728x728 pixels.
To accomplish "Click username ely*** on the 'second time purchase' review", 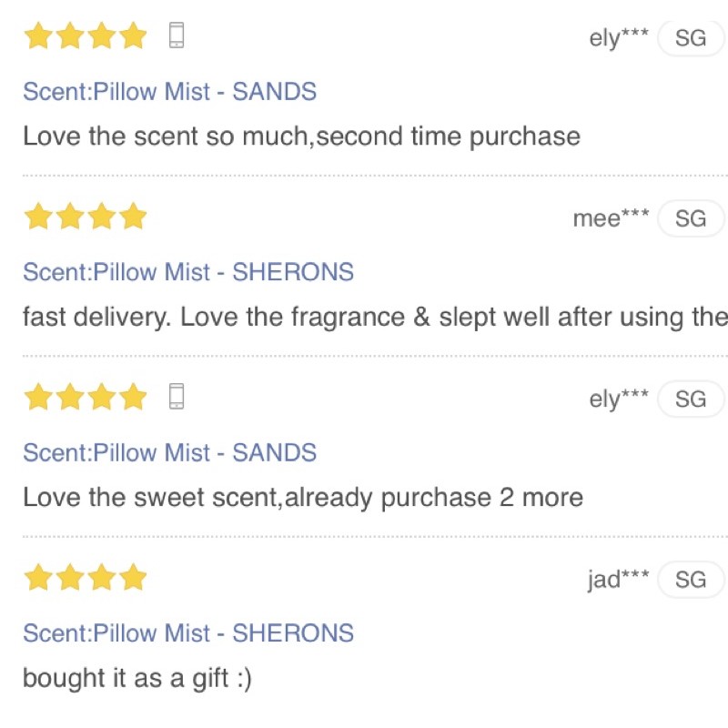I will 619,38.
